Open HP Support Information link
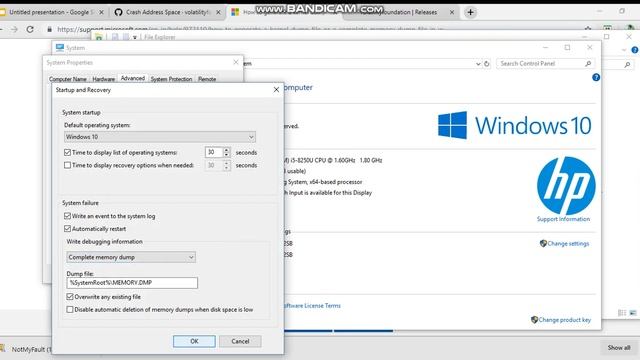640x360 pixels. click(x=563, y=219)
